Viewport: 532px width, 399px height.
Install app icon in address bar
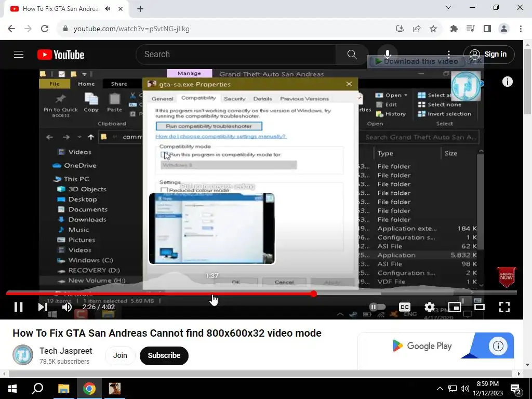click(400, 29)
